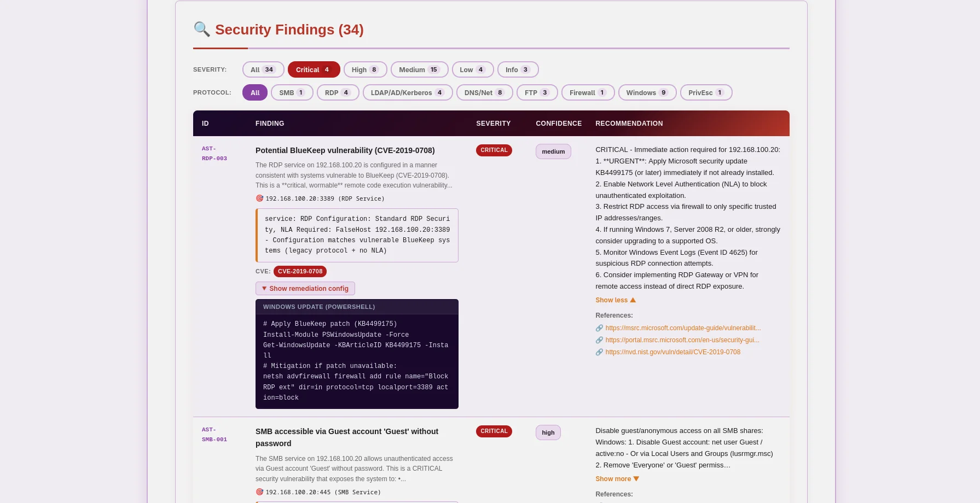
Task: Click the Security Findings (34) heading
Action: point(289,30)
